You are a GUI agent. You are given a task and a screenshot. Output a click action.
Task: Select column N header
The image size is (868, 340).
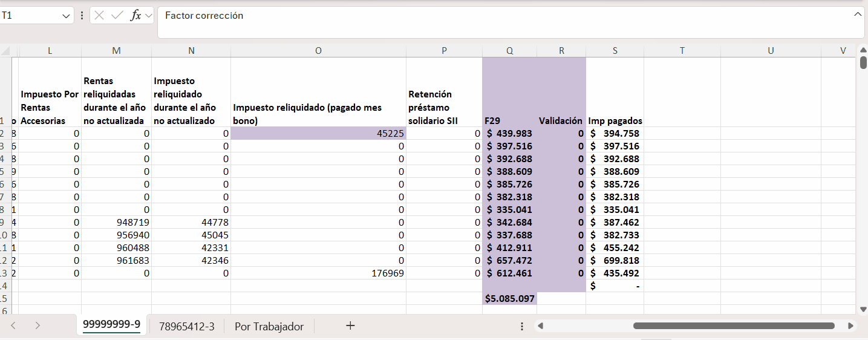[x=191, y=51]
